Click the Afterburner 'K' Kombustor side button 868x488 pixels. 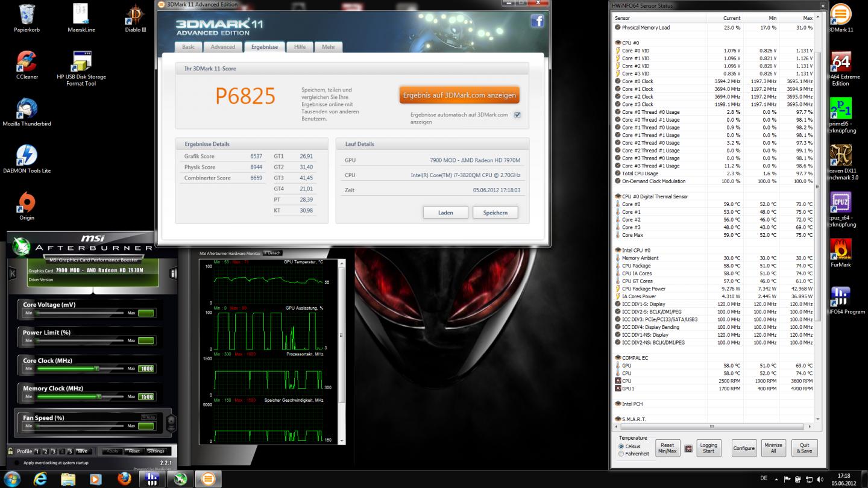[12, 274]
